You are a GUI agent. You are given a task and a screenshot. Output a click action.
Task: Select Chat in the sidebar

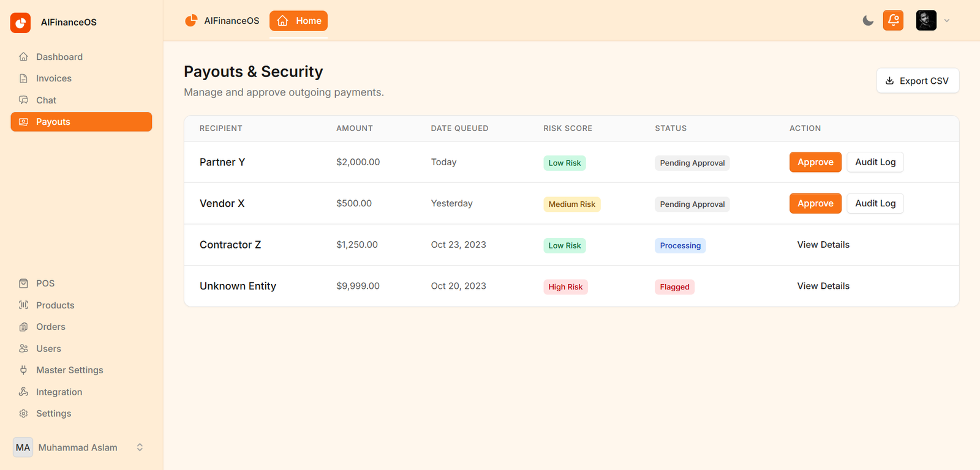click(81, 100)
